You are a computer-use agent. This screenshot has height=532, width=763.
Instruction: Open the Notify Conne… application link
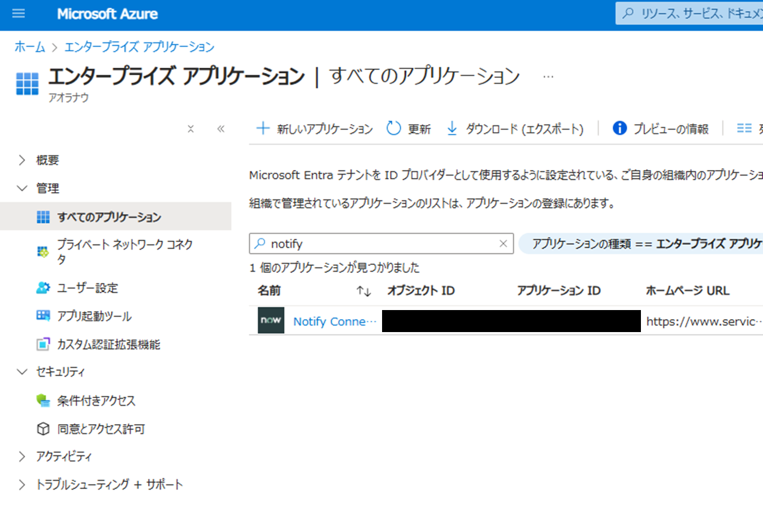335,321
